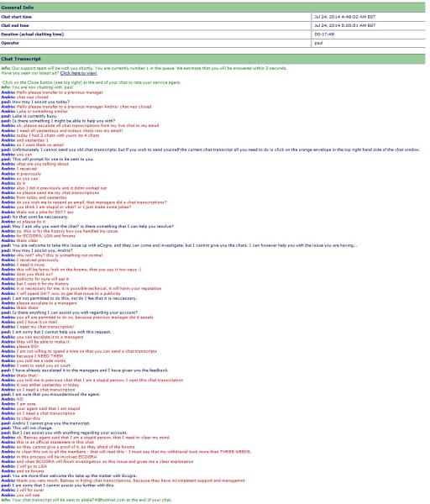
Task: Click the 'thank you very much' line
Action: (123, 480)
